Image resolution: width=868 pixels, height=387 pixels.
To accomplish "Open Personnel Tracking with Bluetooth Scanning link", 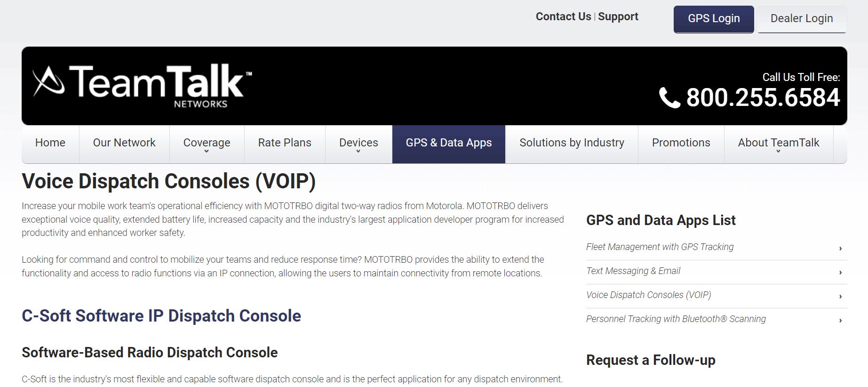I will (x=676, y=319).
